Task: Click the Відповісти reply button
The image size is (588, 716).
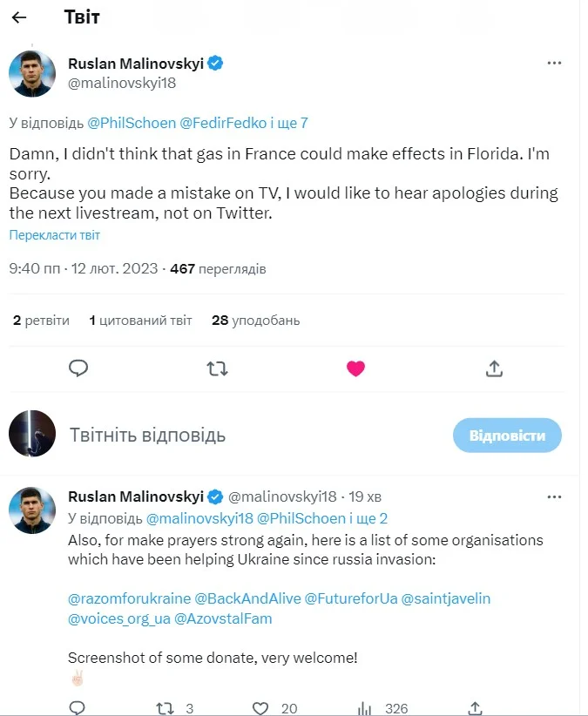Action: point(507,436)
